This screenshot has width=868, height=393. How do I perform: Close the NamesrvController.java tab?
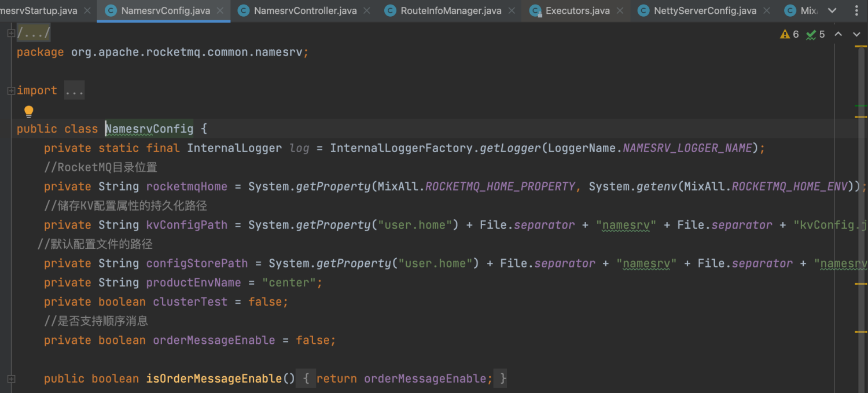pos(367,10)
